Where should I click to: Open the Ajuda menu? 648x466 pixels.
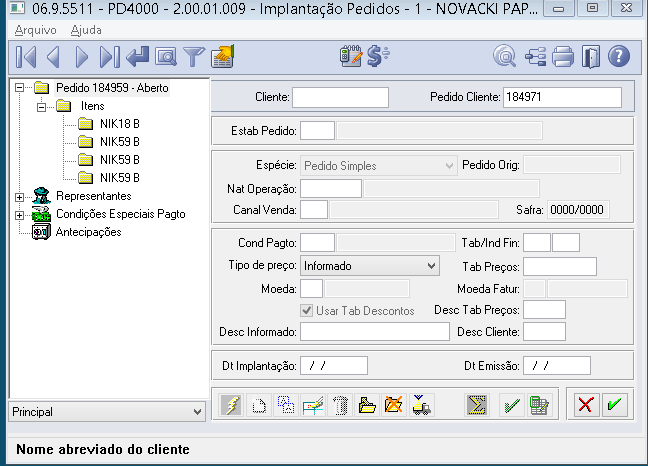click(x=86, y=30)
